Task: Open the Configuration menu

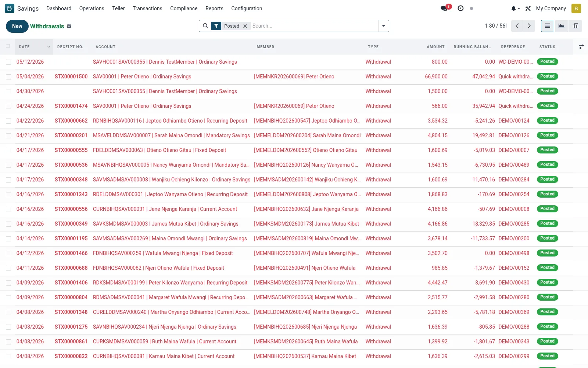Action: point(247,8)
